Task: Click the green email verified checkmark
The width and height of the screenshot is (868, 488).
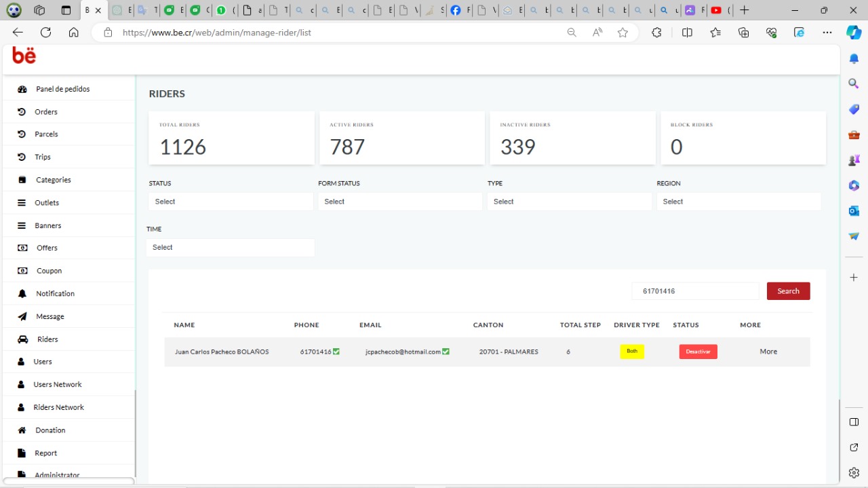Action: pyautogui.click(x=446, y=352)
